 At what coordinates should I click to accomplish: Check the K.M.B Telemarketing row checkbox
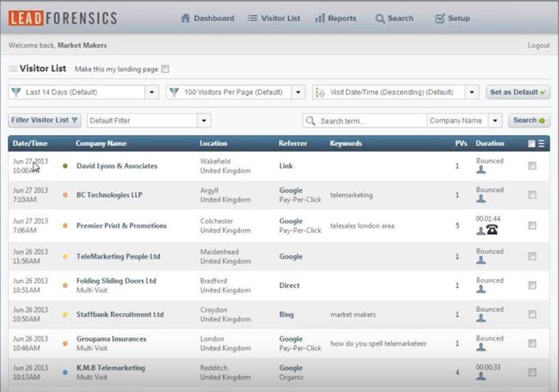(532, 372)
